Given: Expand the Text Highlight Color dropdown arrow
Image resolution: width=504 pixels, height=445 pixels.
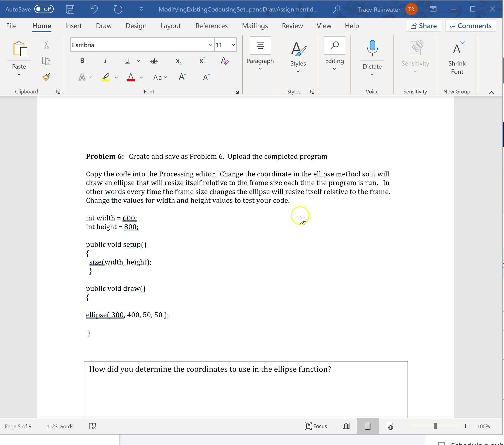Looking at the screenshot, I should point(116,77).
